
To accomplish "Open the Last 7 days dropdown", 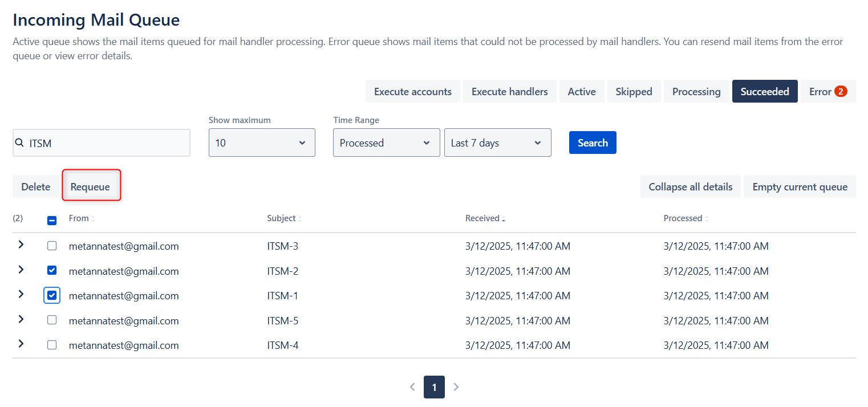I will (497, 143).
